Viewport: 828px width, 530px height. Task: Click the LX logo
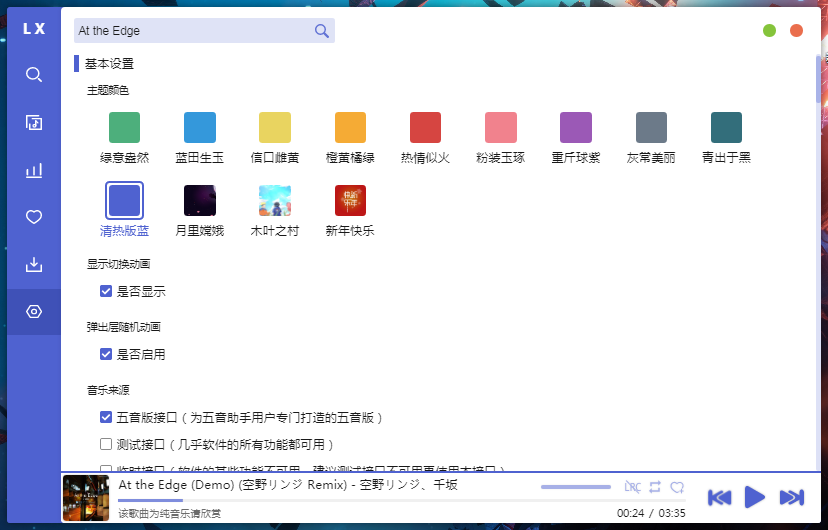(34, 29)
